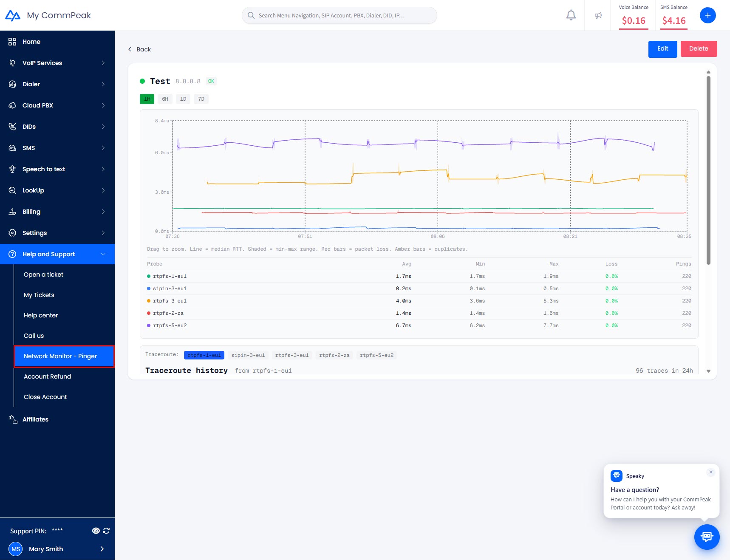Screen dimensions: 730x560
Task: Click the SMS chat icon
Action: pyautogui.click(x=12, y=148)
